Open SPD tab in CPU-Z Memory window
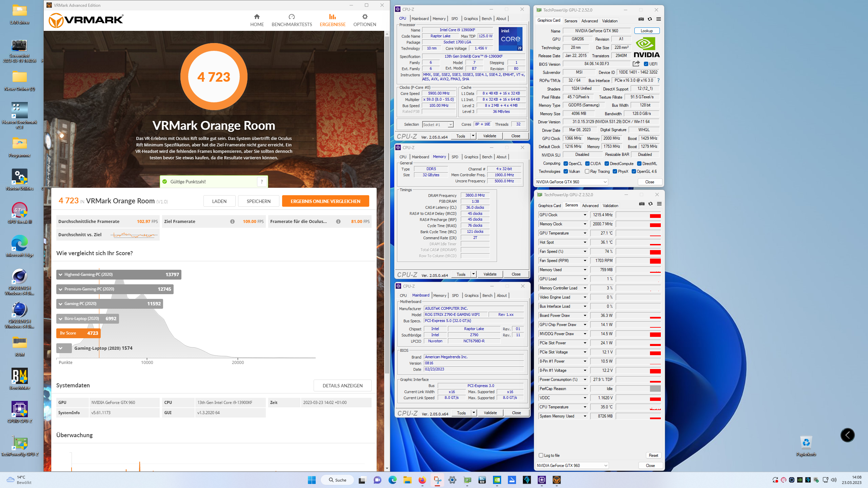The image size is (868, 488). [455, 157]
